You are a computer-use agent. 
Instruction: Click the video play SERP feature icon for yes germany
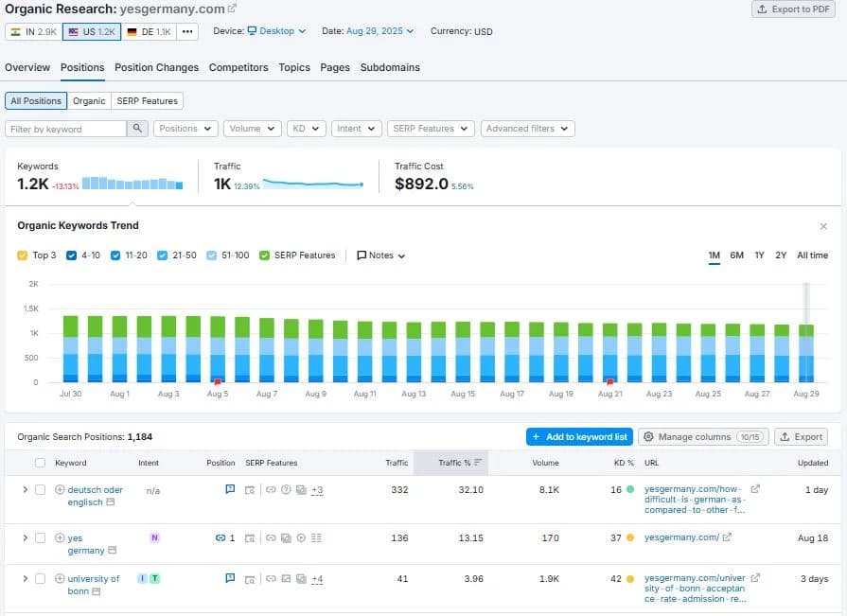302,537
